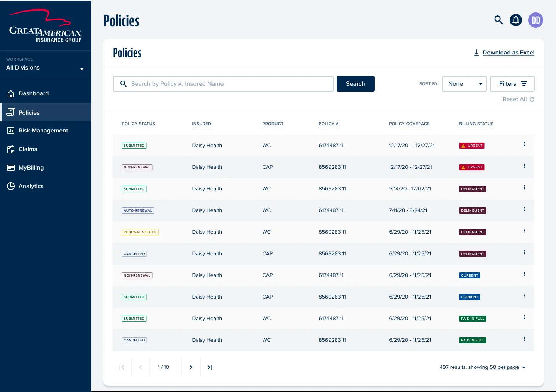Change 50 per page results dropdown
The image size is (556, 392).
[508, 367]
